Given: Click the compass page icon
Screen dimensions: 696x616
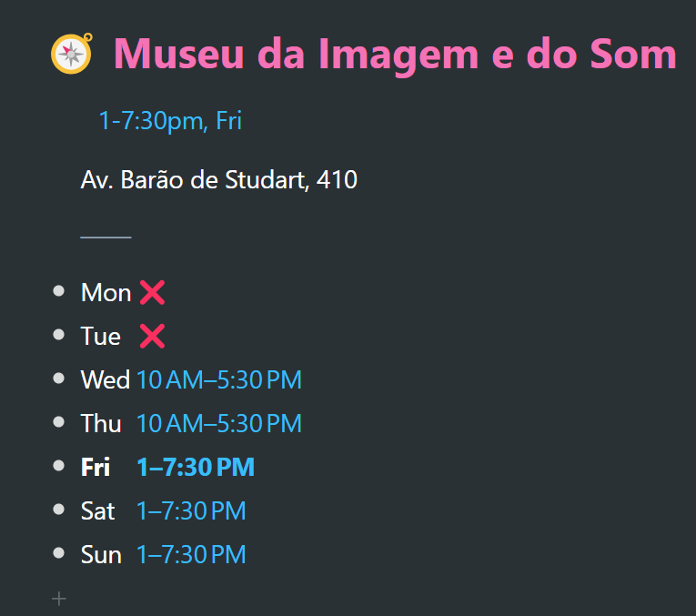Looking at the screenshot, I should 72,54.
